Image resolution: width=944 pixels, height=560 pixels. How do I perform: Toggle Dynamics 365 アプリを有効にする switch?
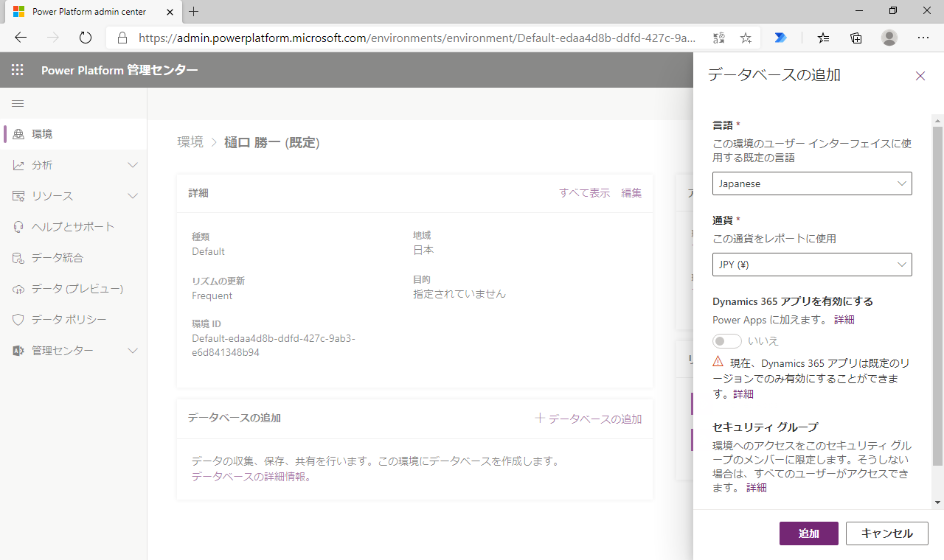[727, 341]
